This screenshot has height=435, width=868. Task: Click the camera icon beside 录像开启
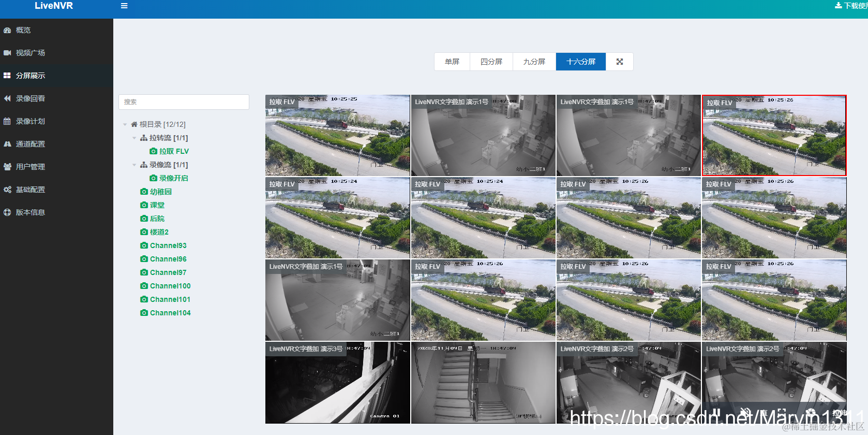(x=153, y=178)
